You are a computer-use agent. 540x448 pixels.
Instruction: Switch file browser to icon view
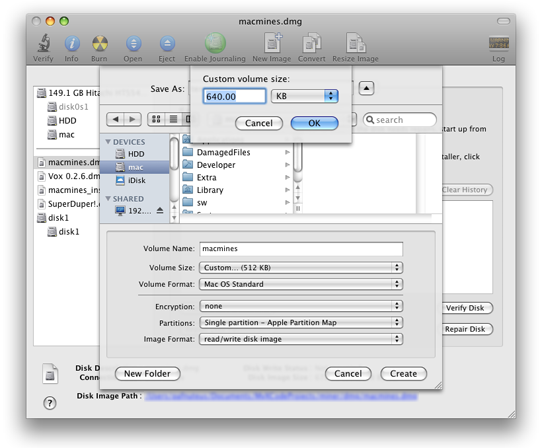pyautogui.click(x=156, y=119)
